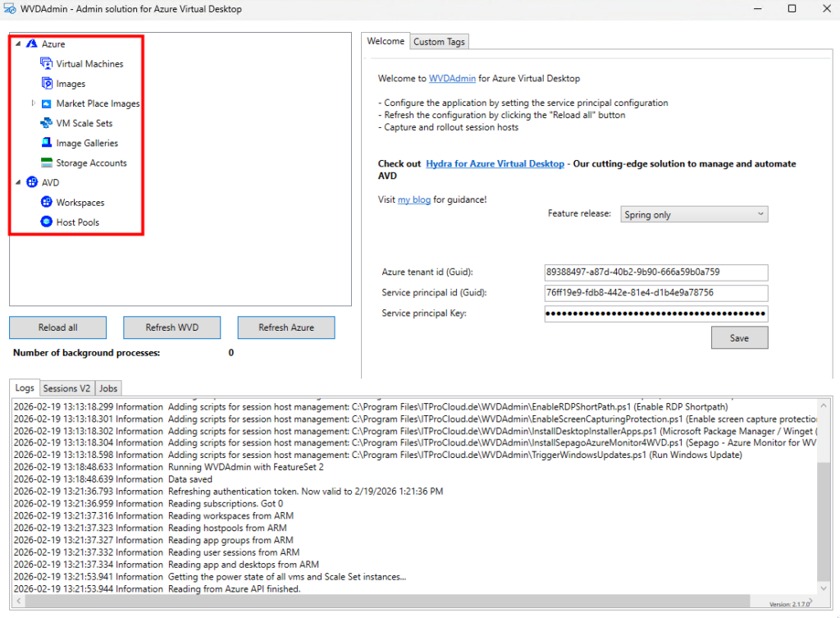The image size is (840, 618).
Task: Click the Virtual Machines tree icon
Action: (47, 64)
